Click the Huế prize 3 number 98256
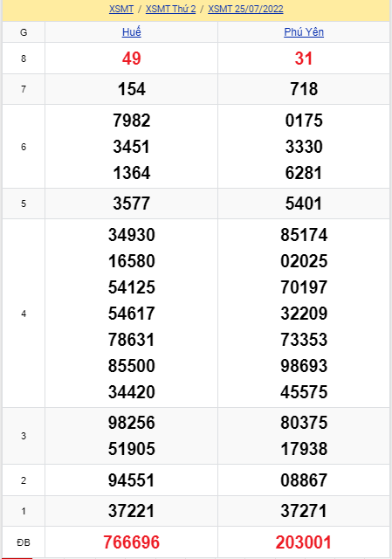 point(132,423)
